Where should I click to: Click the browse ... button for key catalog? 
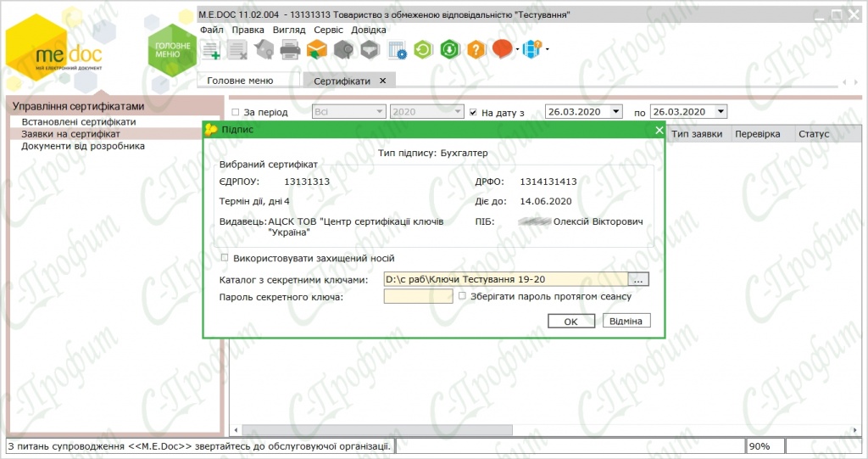click(638, 279)
